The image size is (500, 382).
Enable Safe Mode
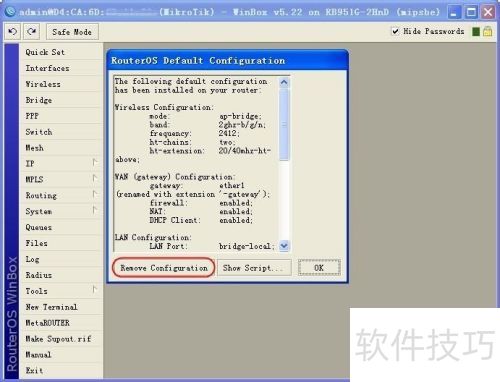click(72, 32)
